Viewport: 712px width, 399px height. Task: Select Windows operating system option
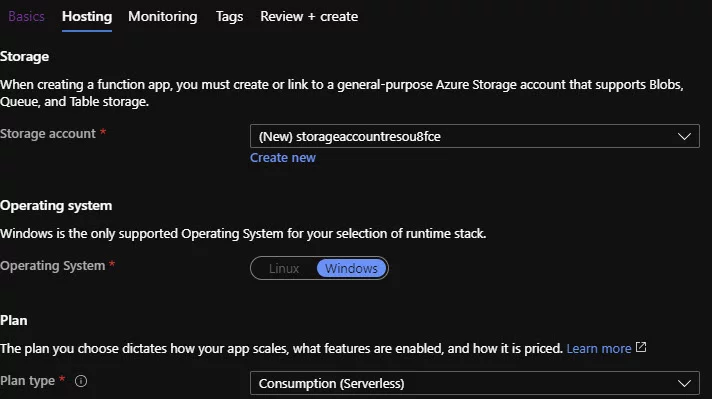pyautogui.click(x=351, y=268)
